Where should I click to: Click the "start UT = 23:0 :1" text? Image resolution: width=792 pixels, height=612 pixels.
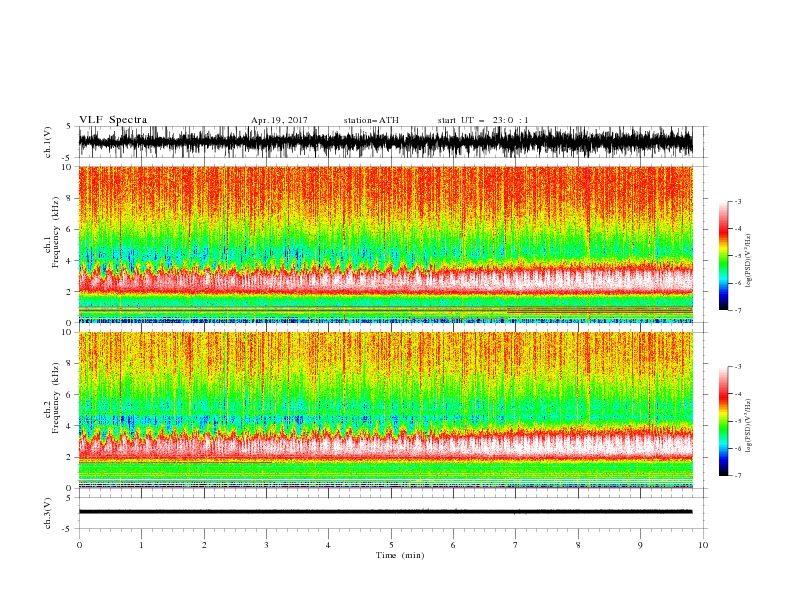(483, 120)
